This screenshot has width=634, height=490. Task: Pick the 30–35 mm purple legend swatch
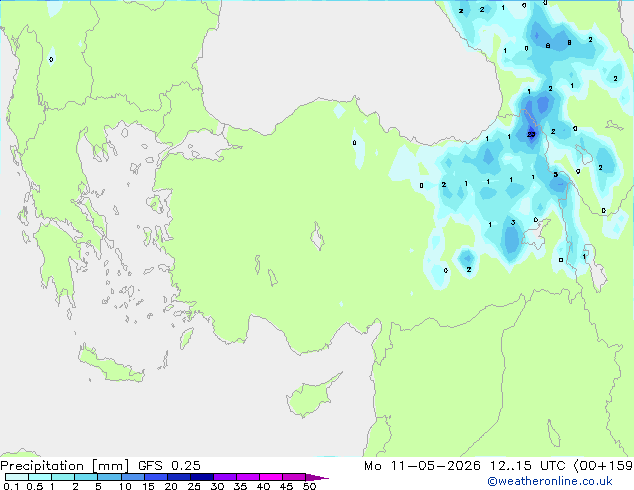click(224, 477)
